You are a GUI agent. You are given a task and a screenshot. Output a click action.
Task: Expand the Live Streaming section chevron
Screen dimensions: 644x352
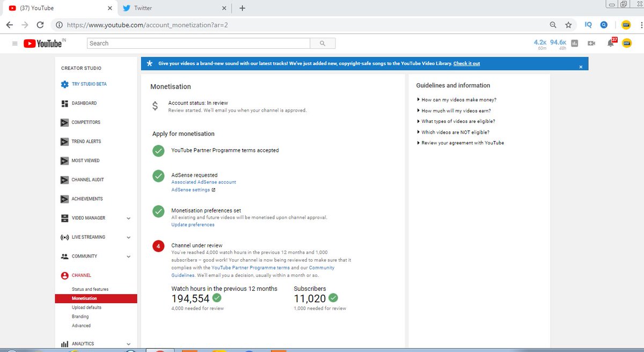point(128,237)
